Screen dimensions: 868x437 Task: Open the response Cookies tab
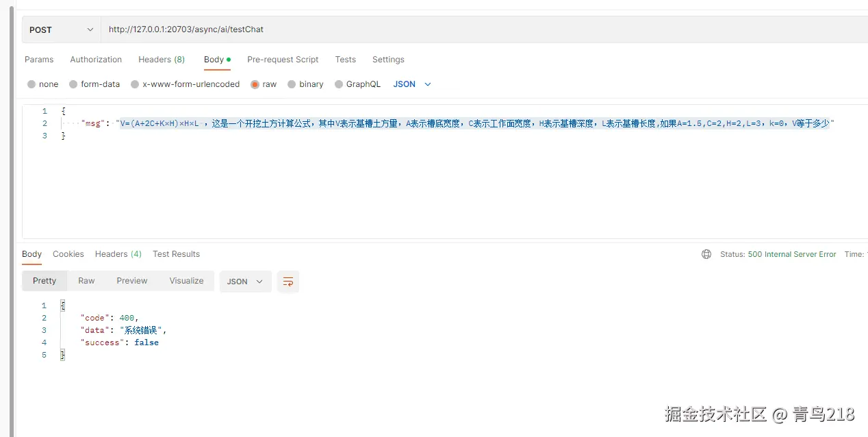(x=68, y=254)
